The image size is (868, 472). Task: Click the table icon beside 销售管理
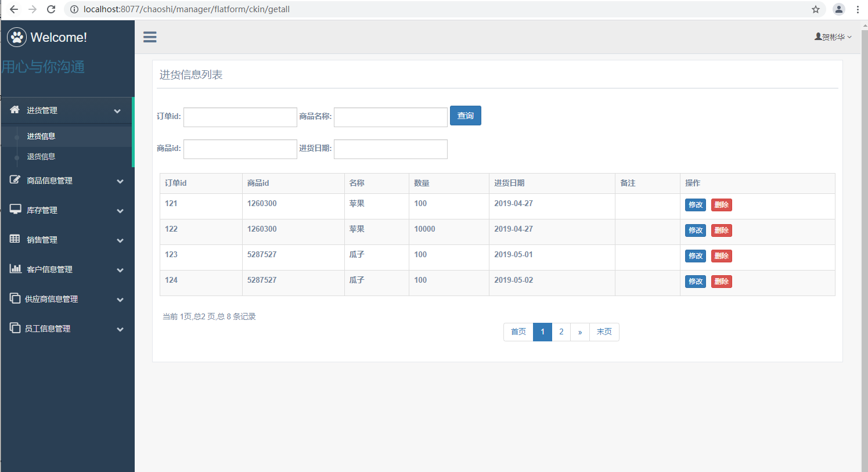tap(15, 239)
